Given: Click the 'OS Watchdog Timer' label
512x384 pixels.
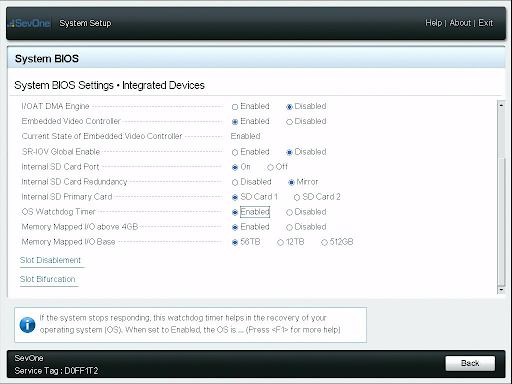Looking at the screenshot, I should point(58,212).
